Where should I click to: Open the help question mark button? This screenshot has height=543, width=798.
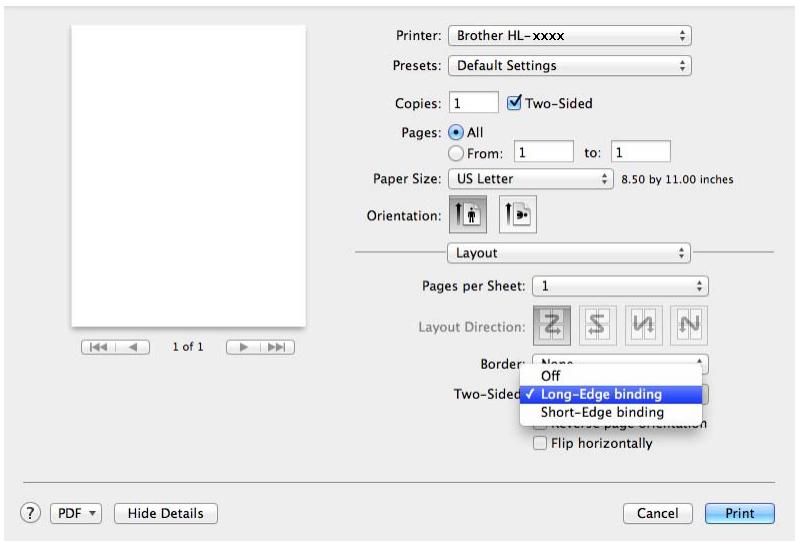click(x=31, y=513)
